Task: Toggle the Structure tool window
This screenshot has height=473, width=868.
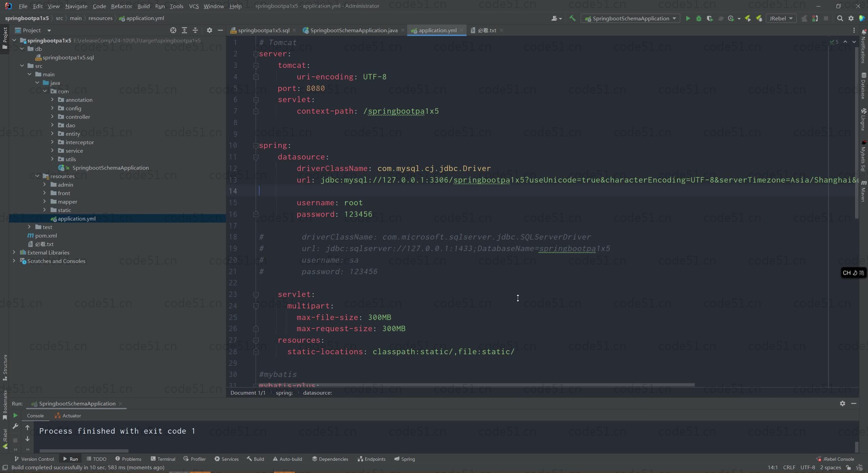Action: (5, 367)
